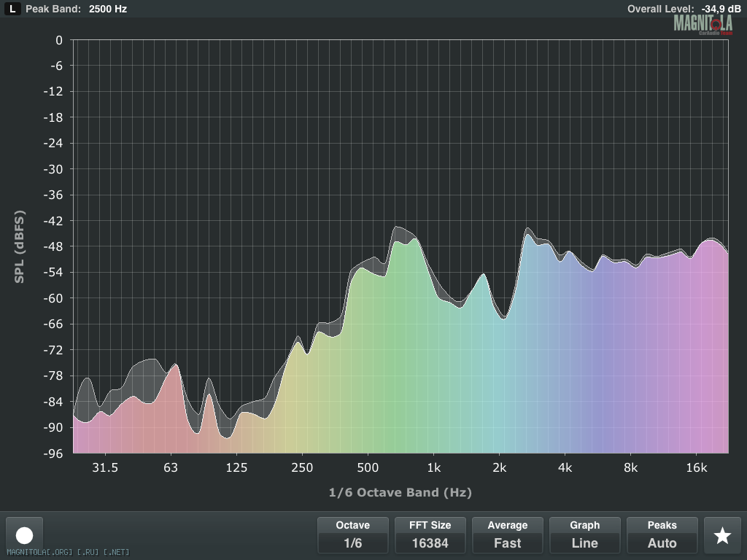Viewport: 747px width, 560px height.
Task: Toggle the Graph Line display mode
Action: [x=584, y=534]
